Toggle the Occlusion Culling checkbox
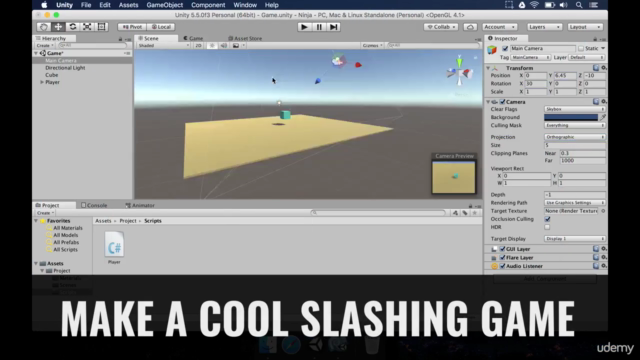This screenshot has width=640, height=360. coord(547,219)
